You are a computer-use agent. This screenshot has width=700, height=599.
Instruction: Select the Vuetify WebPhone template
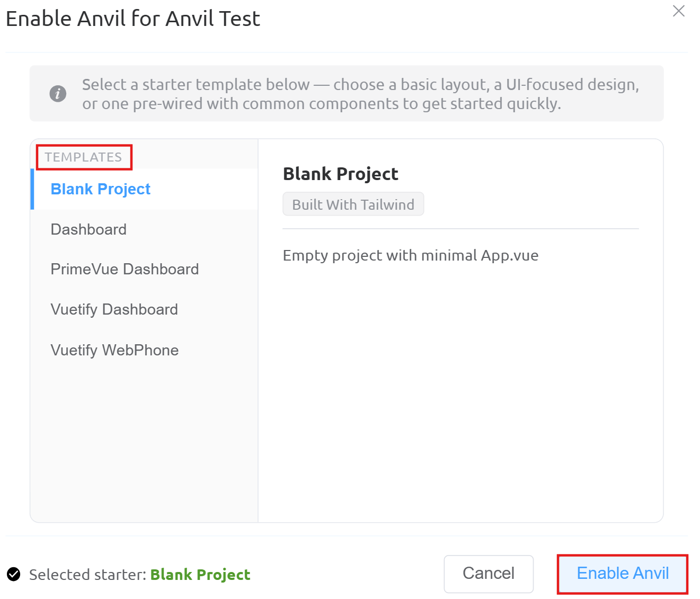pos(114,350)
